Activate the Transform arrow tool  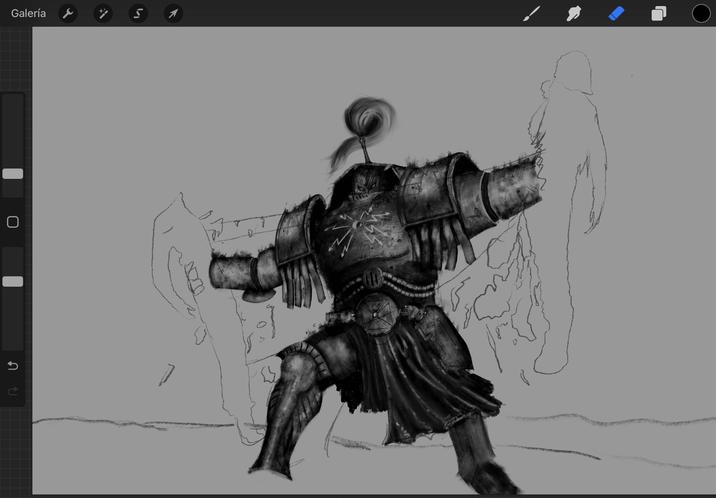[173, 13]
